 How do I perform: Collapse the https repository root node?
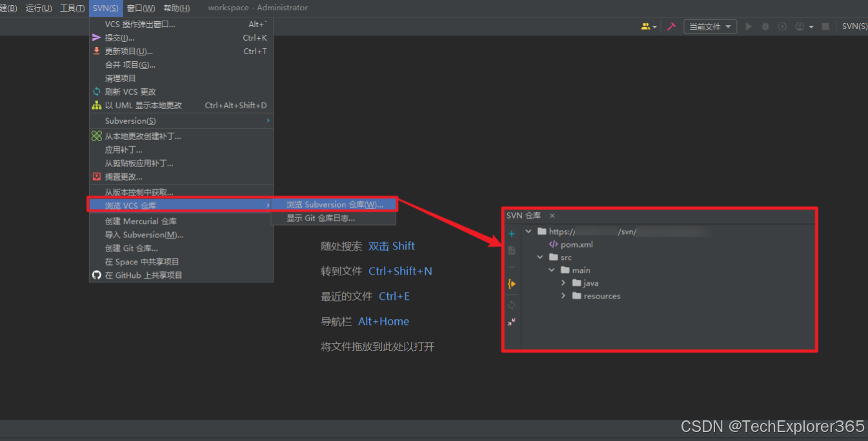[x=529, y=231]
